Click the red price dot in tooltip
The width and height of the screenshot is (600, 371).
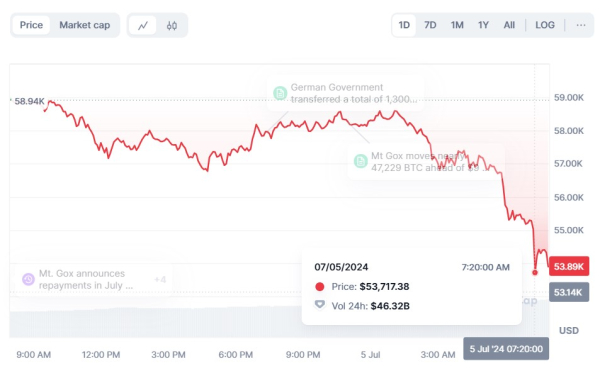[320, 286]
